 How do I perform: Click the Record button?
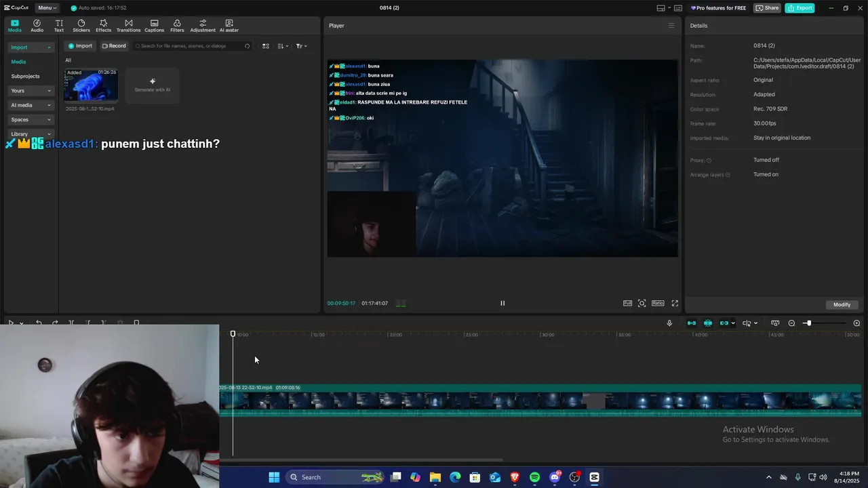point(114,46)
